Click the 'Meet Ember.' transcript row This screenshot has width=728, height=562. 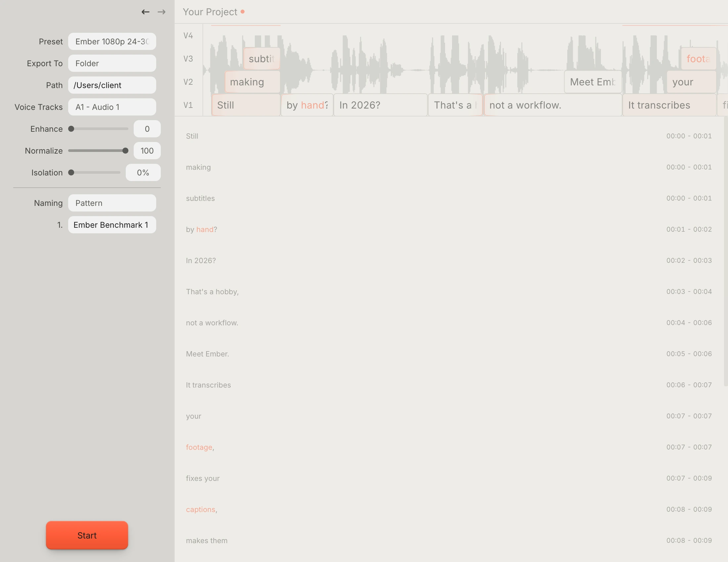449,354
